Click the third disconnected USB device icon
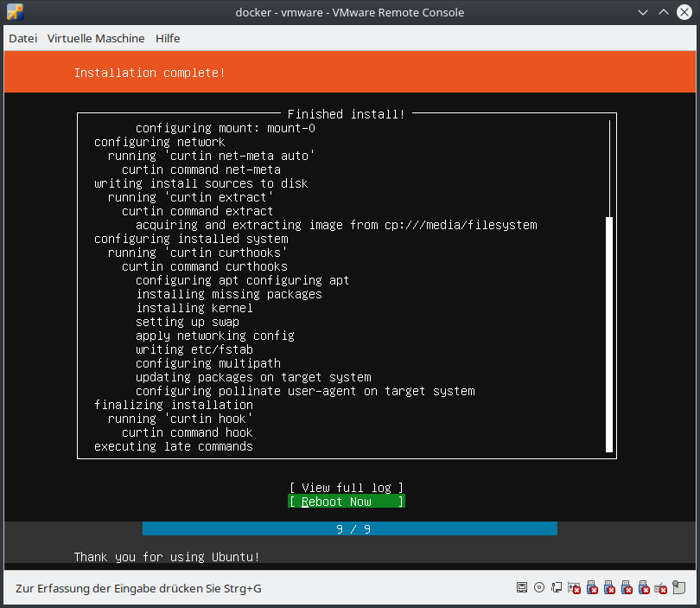 pyautogui.click(x=626, y=588)
